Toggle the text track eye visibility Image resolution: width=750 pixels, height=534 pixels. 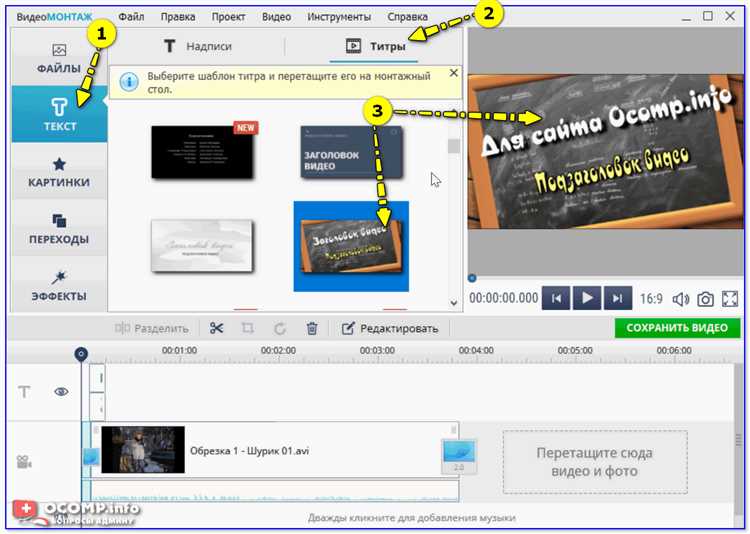point(61,392)
